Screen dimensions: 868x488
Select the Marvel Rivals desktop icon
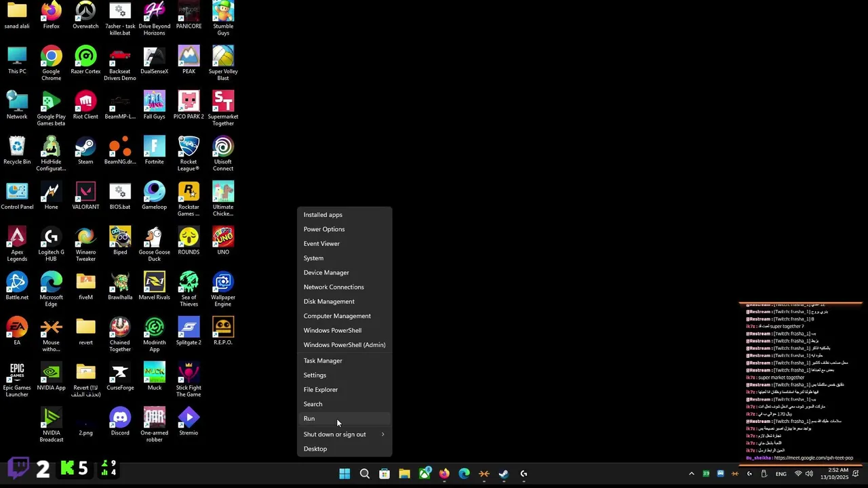pyautogui.click(x=154, y=286)
